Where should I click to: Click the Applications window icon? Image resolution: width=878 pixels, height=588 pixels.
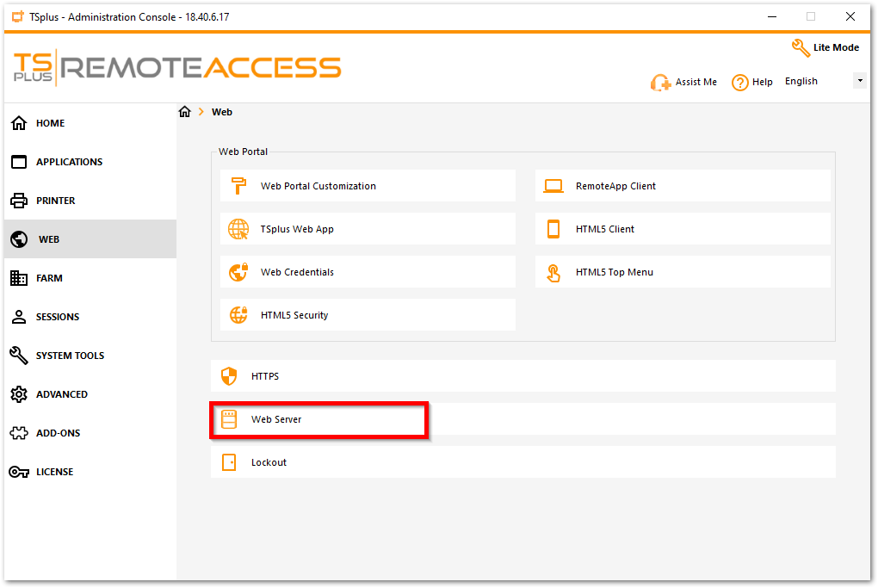pyautogui.click(x=19, y=162)
